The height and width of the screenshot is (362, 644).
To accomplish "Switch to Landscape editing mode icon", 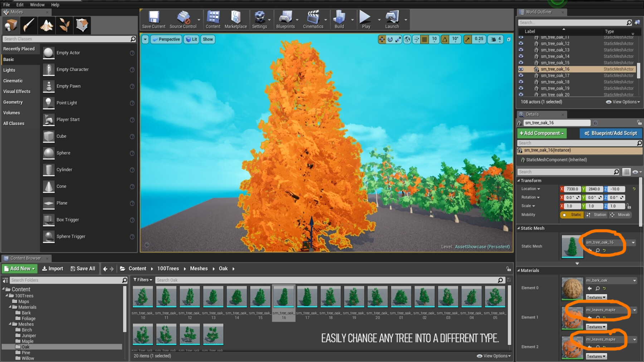I will point(47,25).
